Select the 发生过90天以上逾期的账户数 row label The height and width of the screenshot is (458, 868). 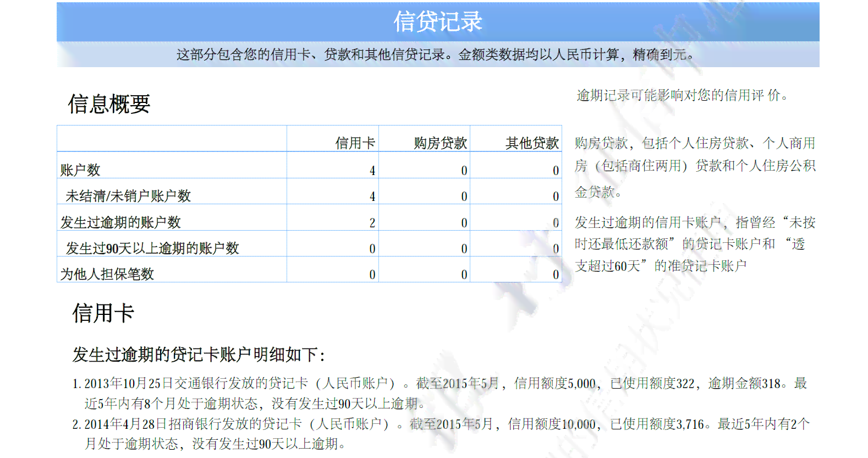coord(152,248)
